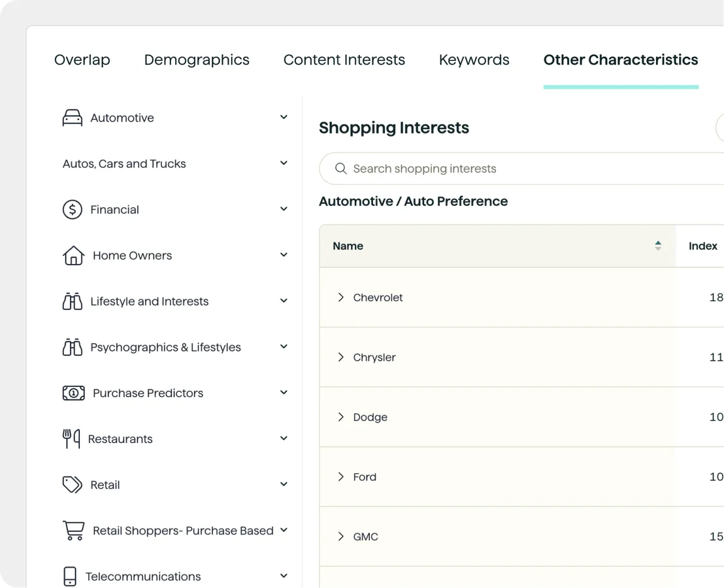The width and height of the screenshot is (724, 588).
Task: Click the Home Owners house icon
Action: [73, 255]
